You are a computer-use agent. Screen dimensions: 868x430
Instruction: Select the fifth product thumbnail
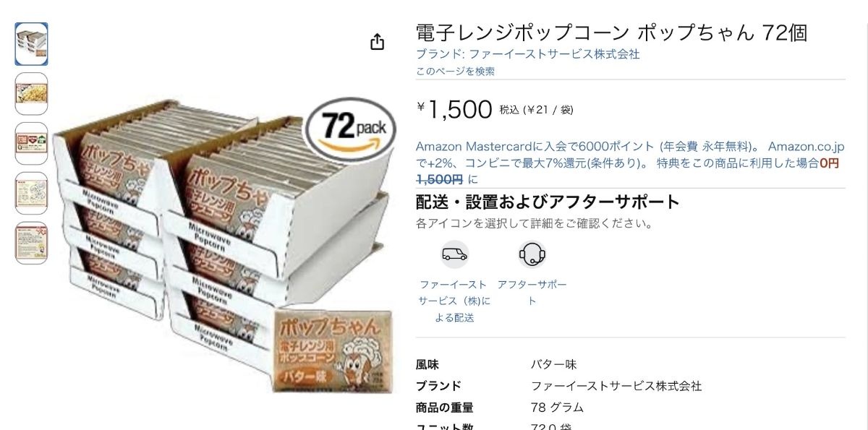tap(32, 243)
